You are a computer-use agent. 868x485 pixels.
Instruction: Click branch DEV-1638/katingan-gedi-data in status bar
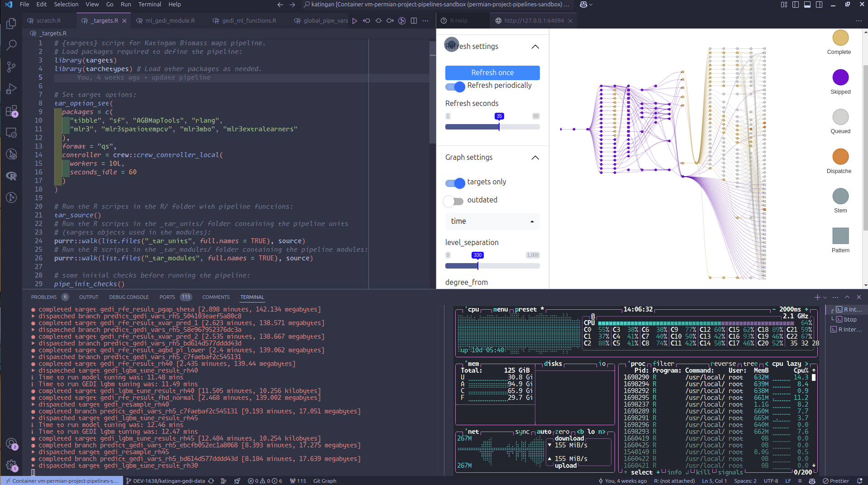tap(165, 481)
